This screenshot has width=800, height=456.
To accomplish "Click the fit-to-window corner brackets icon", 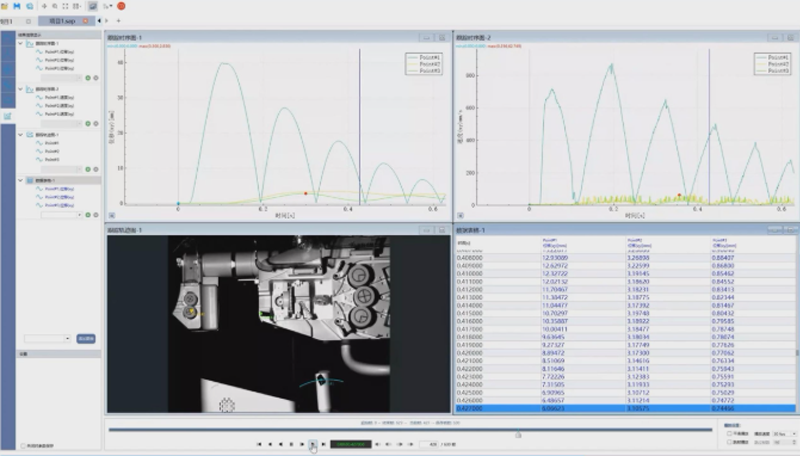I will point(65,6).
